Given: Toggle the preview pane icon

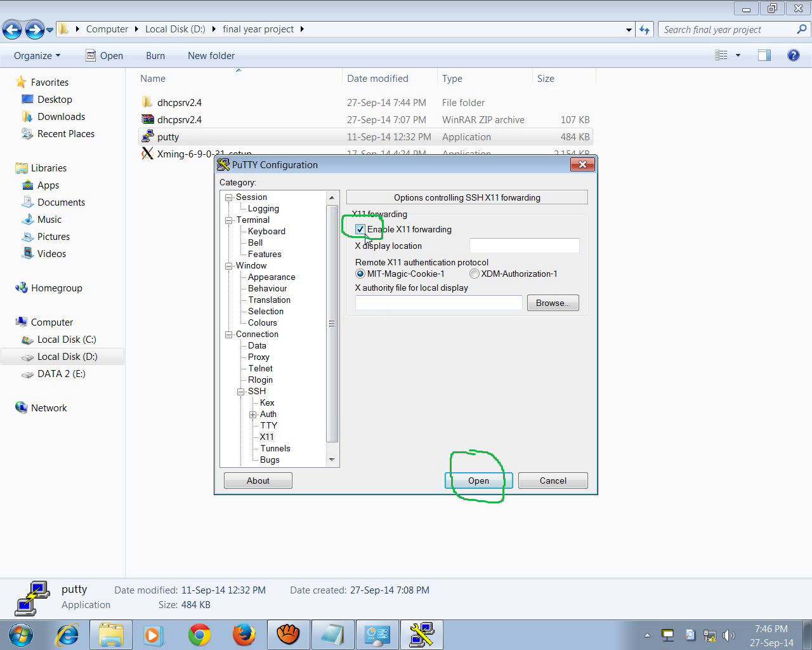Looking at the screenshot, I should pyautogui.click(x=764, y=55).
